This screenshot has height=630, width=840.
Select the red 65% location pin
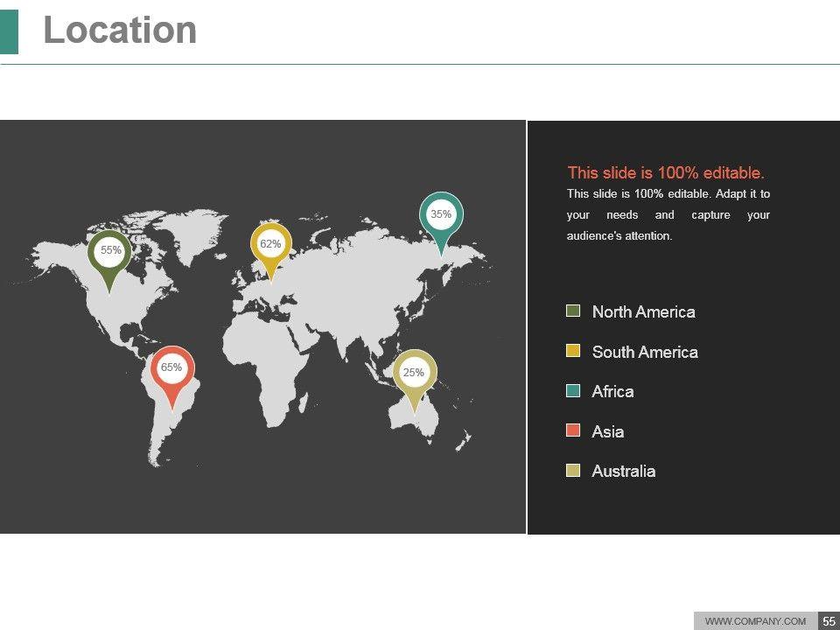[172, 370]
